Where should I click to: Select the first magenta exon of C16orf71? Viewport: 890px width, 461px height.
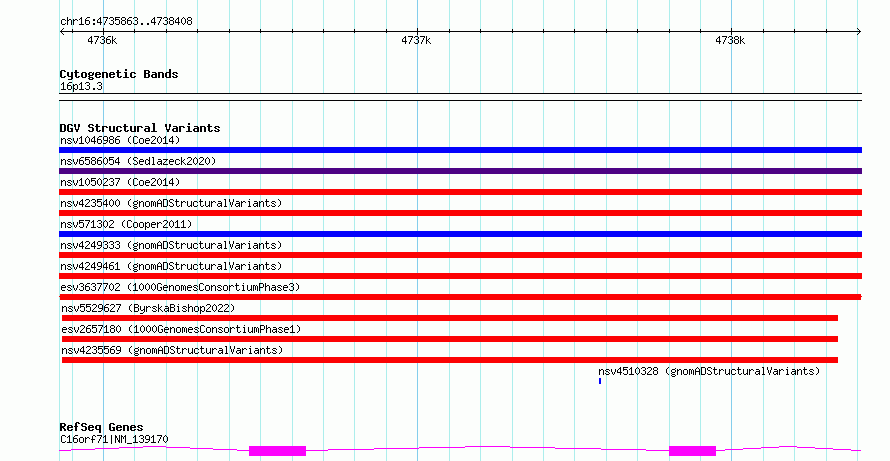pos(278,451)
